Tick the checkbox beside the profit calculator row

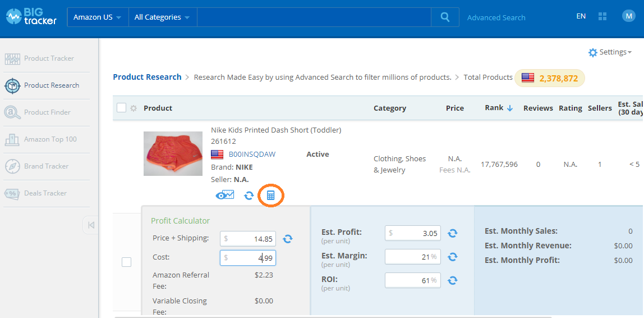pos(127,262)
